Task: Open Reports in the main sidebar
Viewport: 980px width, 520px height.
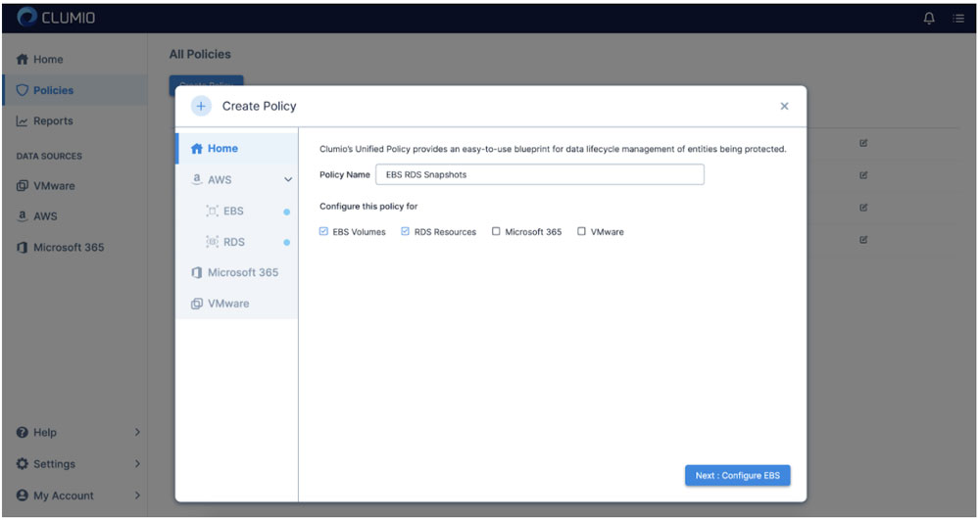Action: [x=75, y=121]
